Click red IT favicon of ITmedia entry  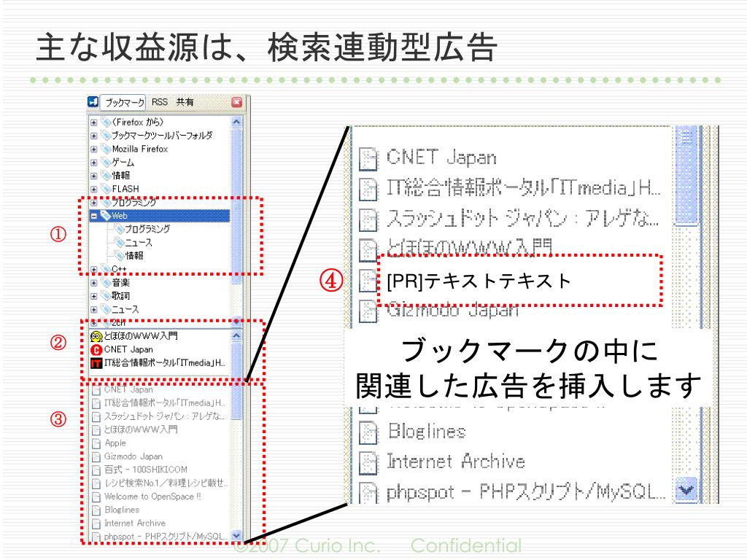coord(96,363)
